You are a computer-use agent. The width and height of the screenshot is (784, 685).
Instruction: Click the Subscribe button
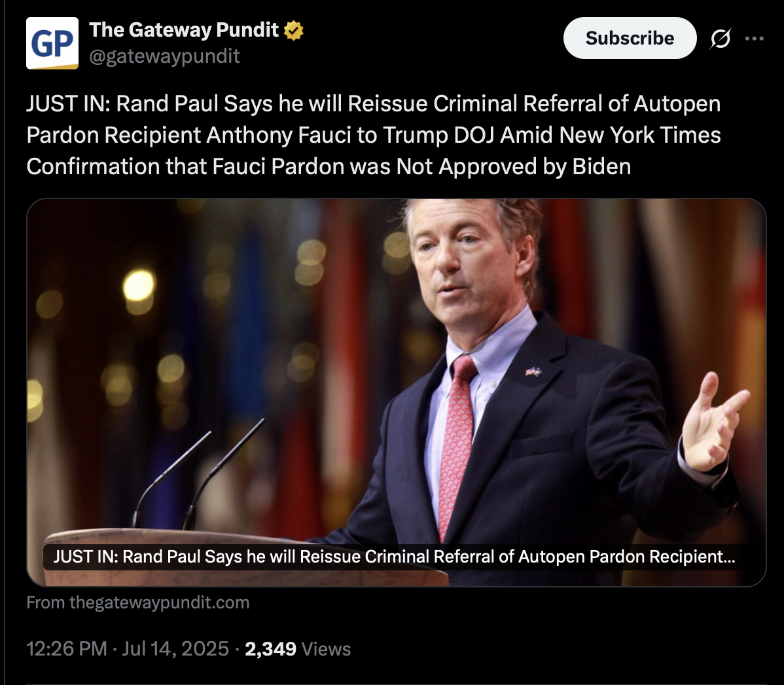coord(630,38)
